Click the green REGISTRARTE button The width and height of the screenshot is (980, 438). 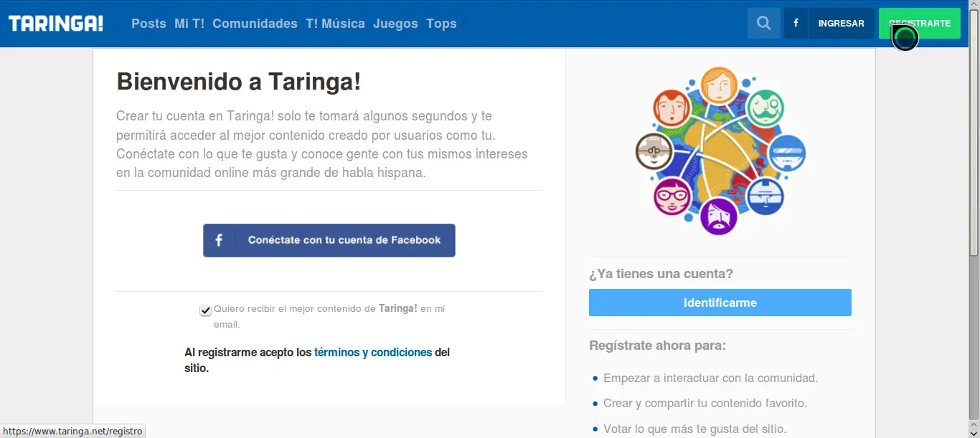[x=920, y=24]
